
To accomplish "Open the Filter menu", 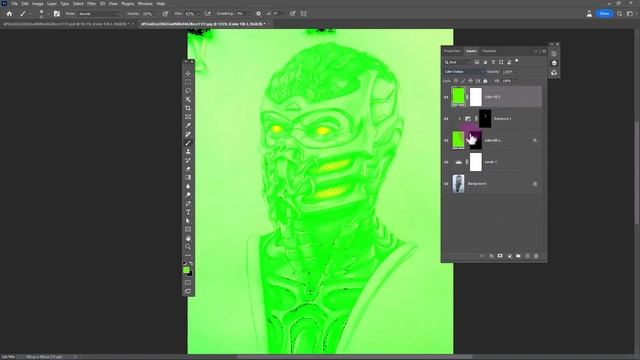I will [91, 4].
